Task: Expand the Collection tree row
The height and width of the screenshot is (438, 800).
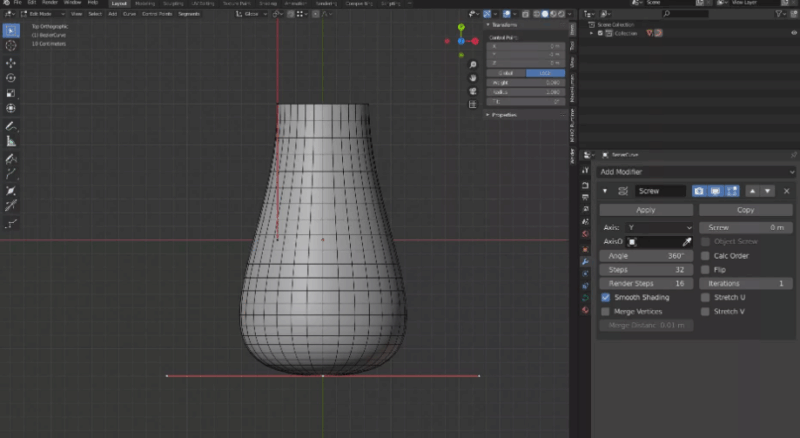Action: [592, 33]
